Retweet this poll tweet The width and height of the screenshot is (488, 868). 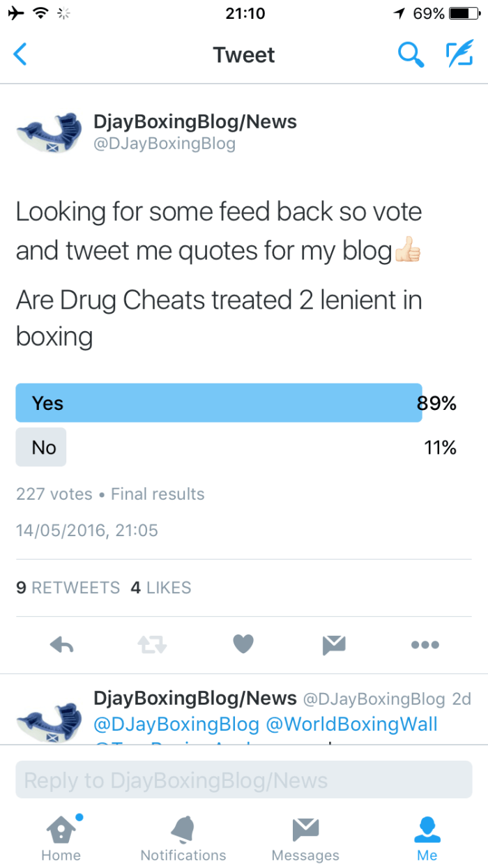coord(152,645)
